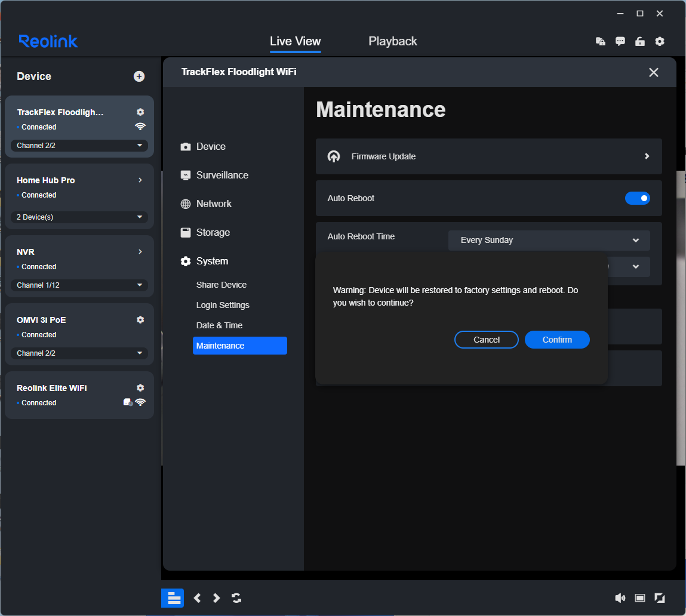Open Share Device under System
This screenshot has width=686, height=616.
(x=222, y=285)
